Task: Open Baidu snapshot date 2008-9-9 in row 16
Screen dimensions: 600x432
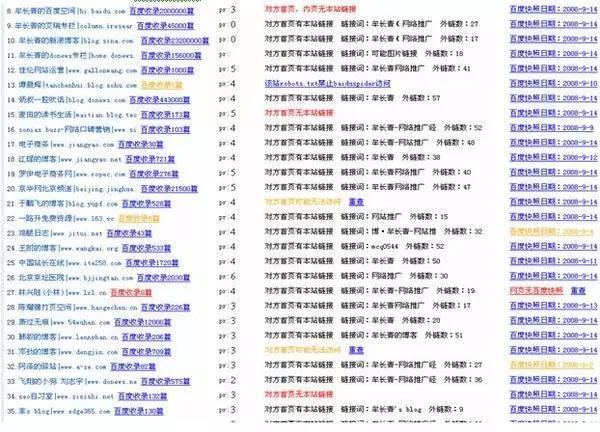Action: [x=551, y=128]
